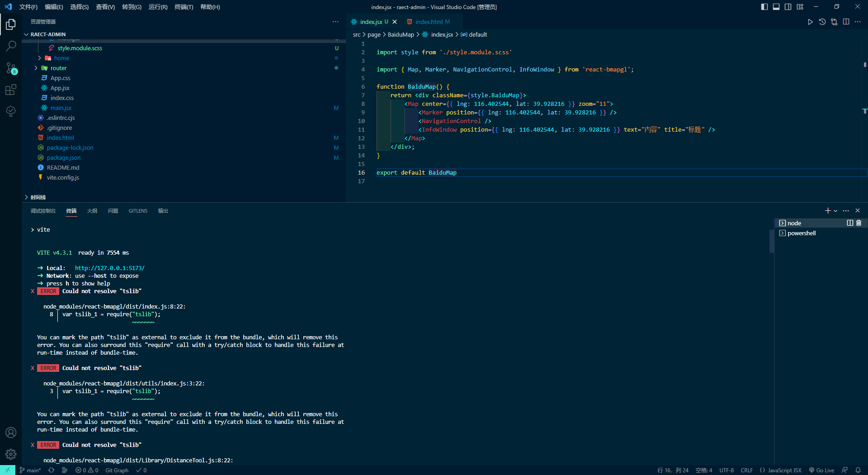
Task: Open the Search view in activity bar
Action: point(11,46)
